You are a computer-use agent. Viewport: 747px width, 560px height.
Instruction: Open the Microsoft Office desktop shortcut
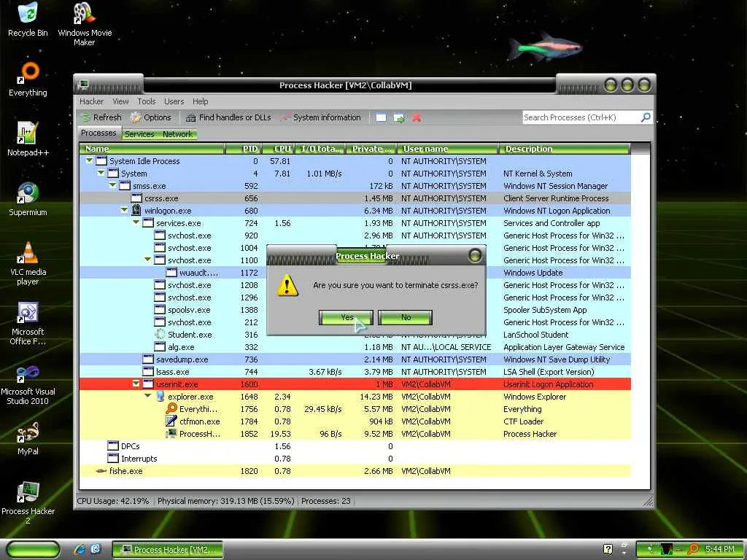click(28, 323)
